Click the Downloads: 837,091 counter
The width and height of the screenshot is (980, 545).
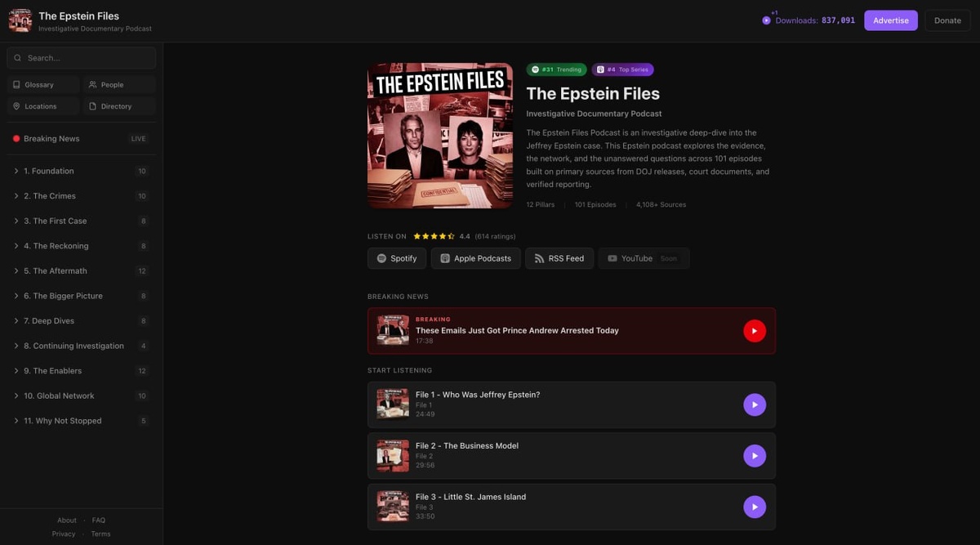(x=815, y=20)
